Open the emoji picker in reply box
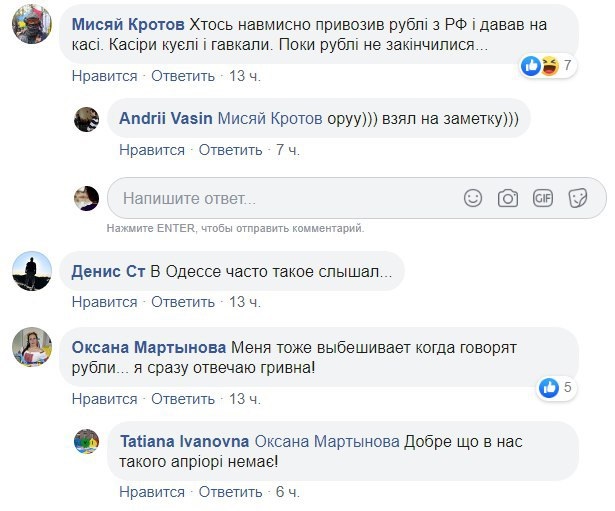Screen dimensions: 615x511 (x=473, y=198)
